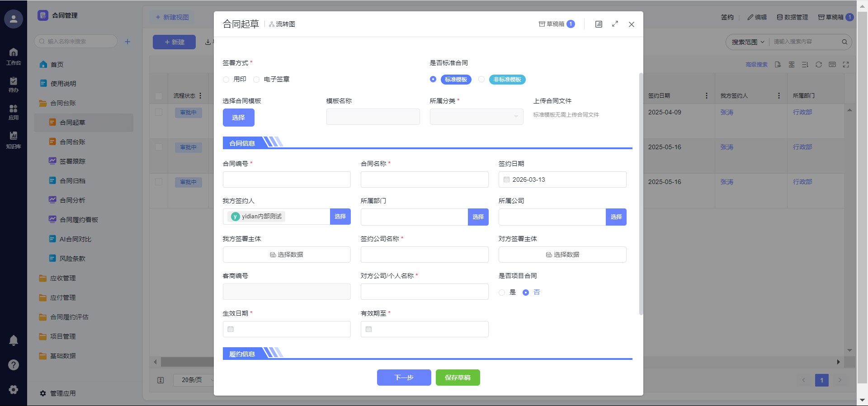
Task: Toggle the side panel layout icon
Action: (x=599, y=24)
